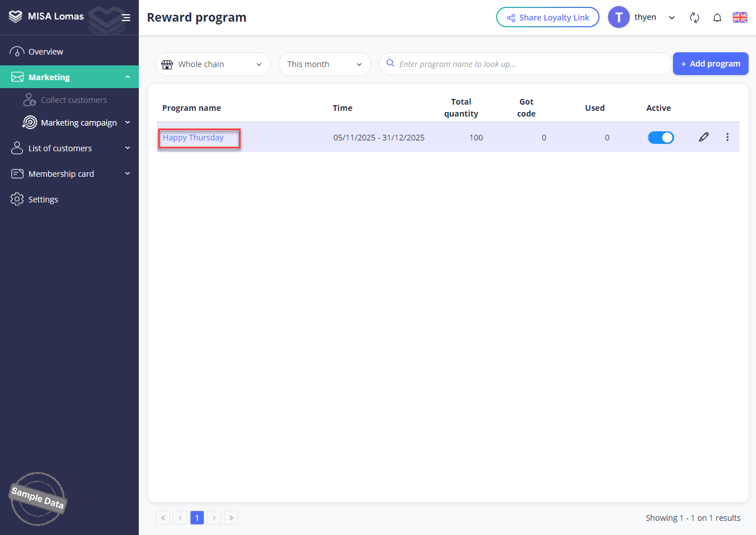The height and width of the screenshot is (535, 756).
Task: Collapse sidebar using the hamburger menu icon
Action: pos(126,18)
